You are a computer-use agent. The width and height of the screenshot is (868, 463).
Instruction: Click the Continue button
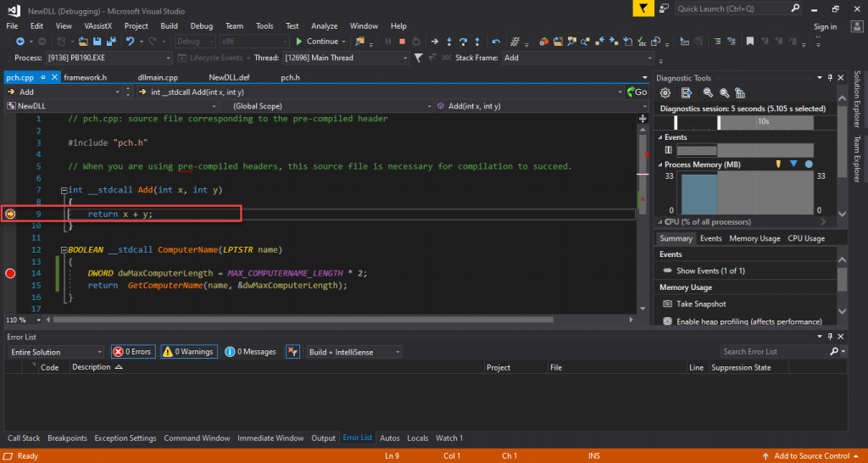(x=318, y=42)
